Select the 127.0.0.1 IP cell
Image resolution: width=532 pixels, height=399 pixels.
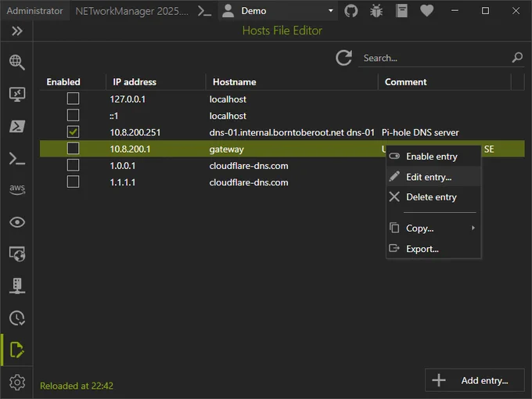[x=128, y=99]
